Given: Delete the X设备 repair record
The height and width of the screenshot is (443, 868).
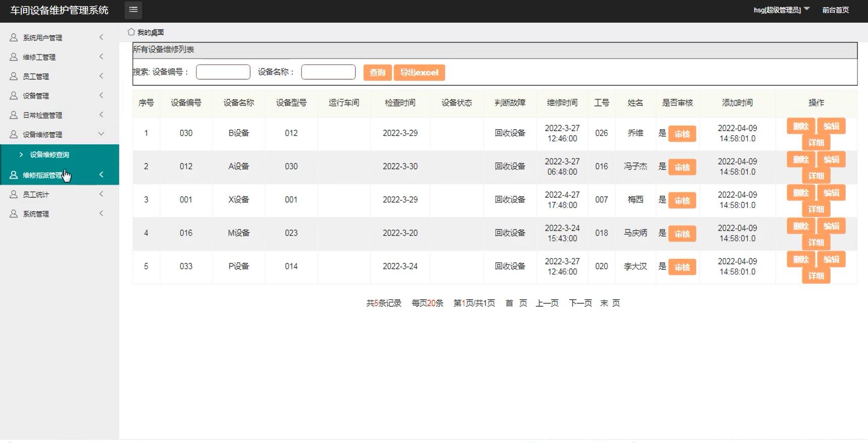Looking at the screenshot, I should tap(801, 193).
